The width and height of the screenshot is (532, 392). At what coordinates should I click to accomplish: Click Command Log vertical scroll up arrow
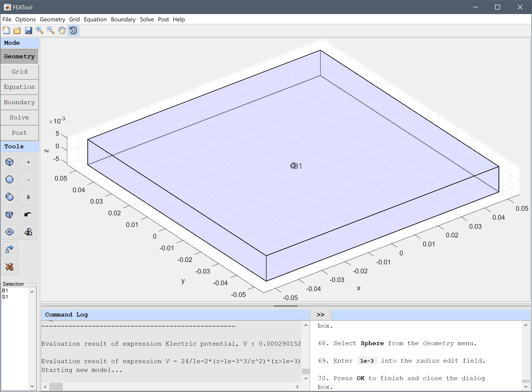pyautogui.click(x=306, y=325)
